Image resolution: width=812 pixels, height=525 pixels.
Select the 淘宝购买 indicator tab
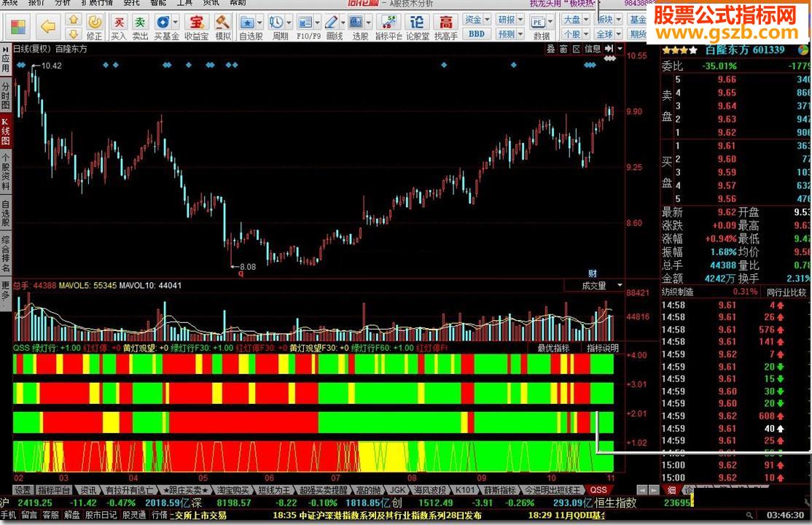pos(233,490)
